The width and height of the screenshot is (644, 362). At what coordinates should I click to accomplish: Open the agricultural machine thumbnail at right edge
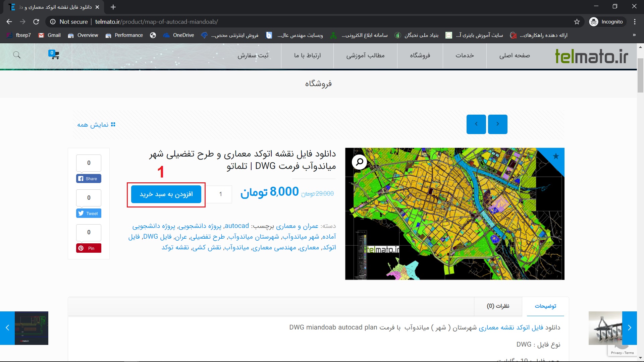[x=605, y=328]
